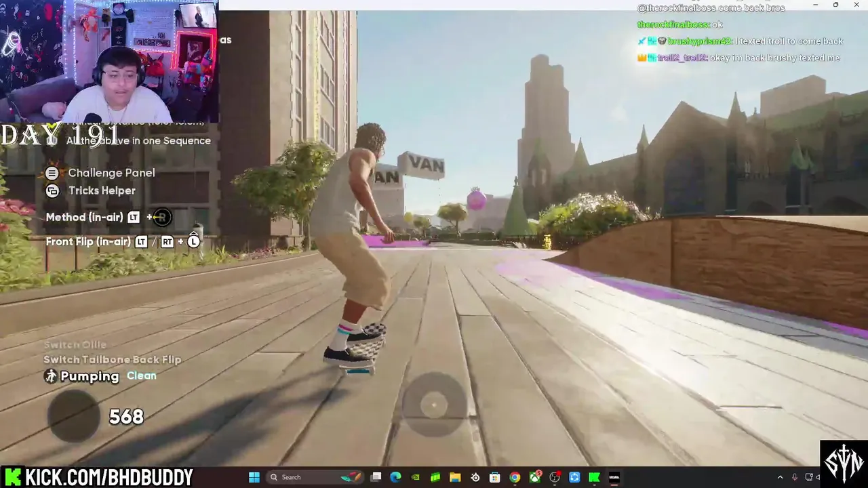Open File Explorer from the taskbar

point(455,477)
